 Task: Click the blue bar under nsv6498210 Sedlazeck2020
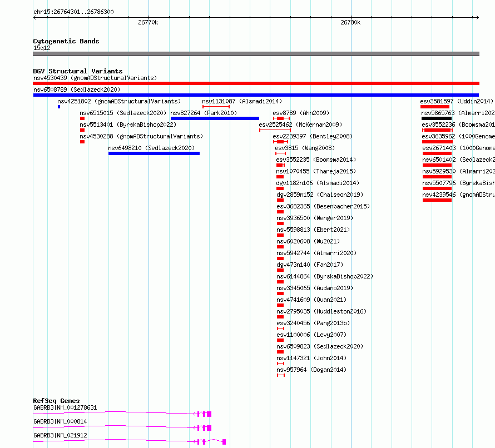pos(154,153)
